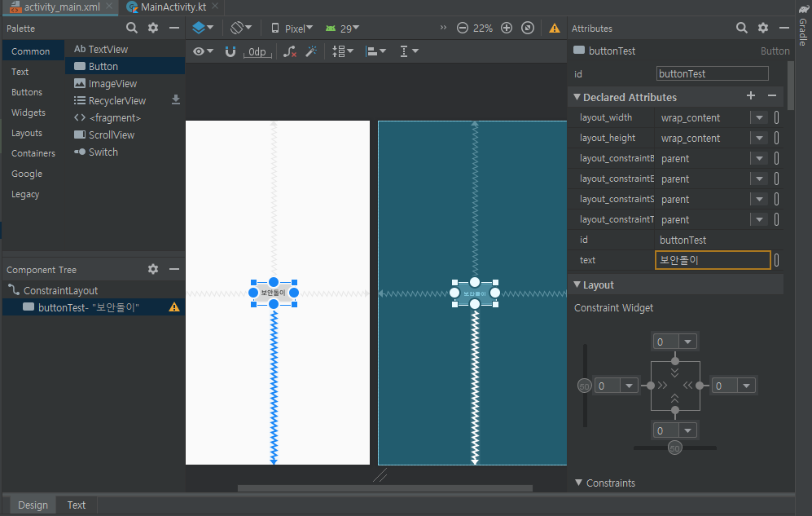
Task: Edit the text attribute field
Action: click(x=713, y=260)
